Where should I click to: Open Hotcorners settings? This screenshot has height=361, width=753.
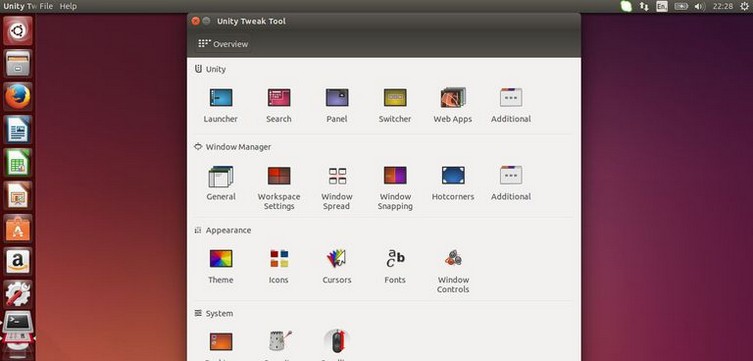pyautogui.click(x=453, y=176)
